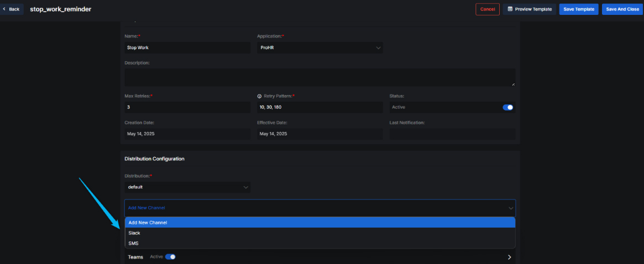Open the Application ProHR dropdown
The height and width of the screenshot is (264, 644).
[x=320, y=48]
